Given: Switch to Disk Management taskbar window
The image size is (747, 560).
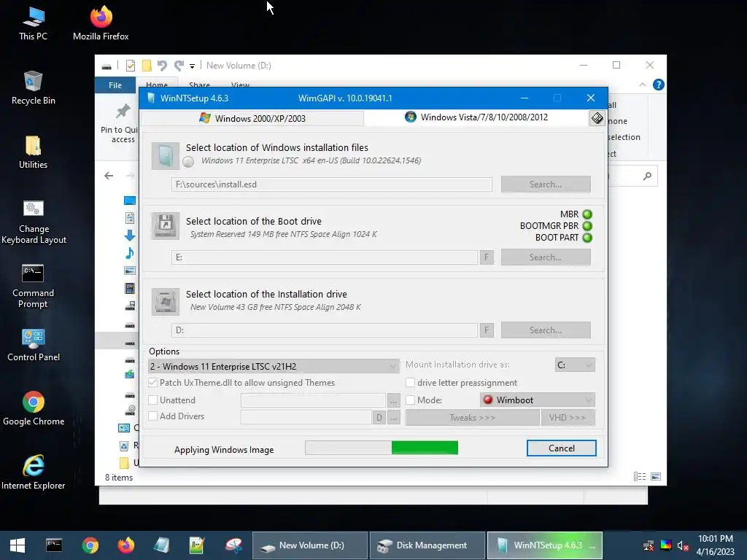Looking at the screenshot, I should point(427,545).
